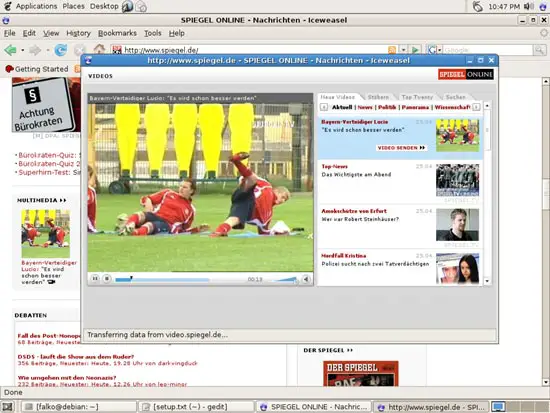Click the Top-News video title
Viewport: 550px width, 413px height.
(335, 166)
